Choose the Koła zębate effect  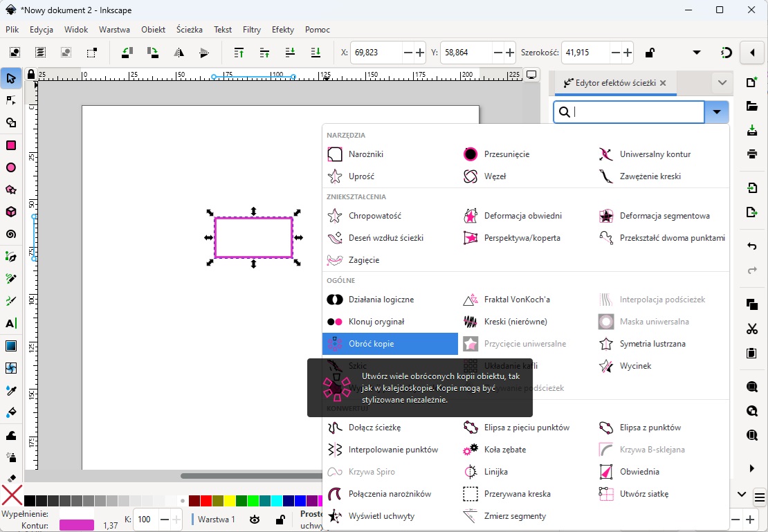click(505, 450)
